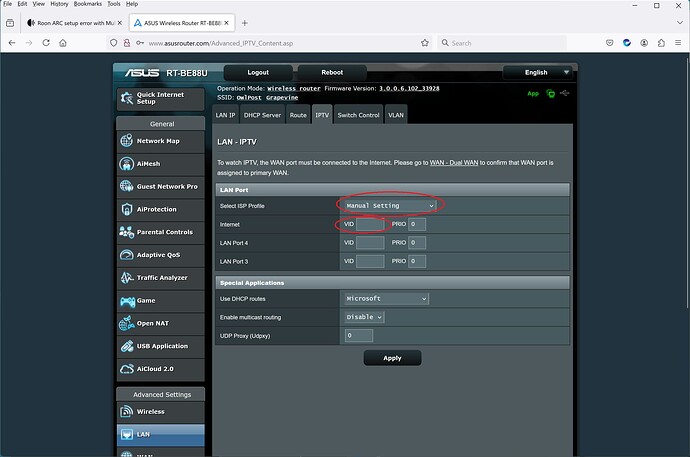Image resolution: width=690 pixels, height=457 pixels.
Task: Open a new browser tab
Action: 245,23
